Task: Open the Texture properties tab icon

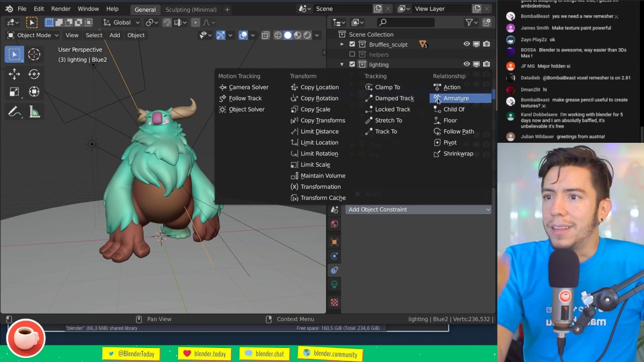Action: [x=335, y=302]
